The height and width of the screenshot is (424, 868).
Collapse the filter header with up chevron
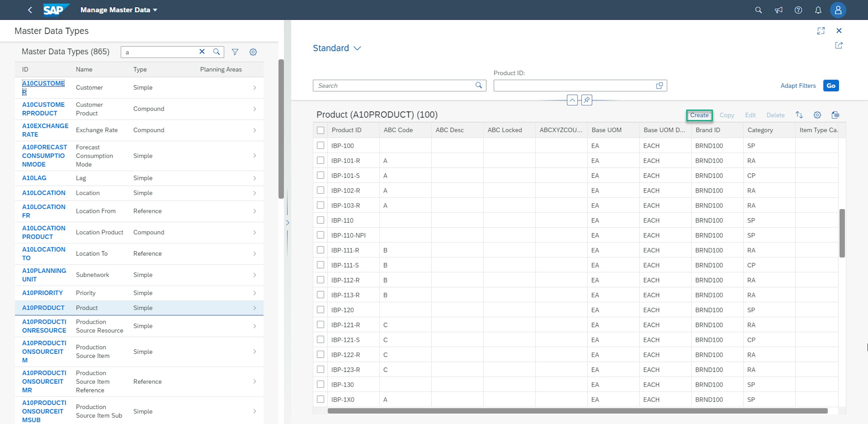[x=572, y=100]
